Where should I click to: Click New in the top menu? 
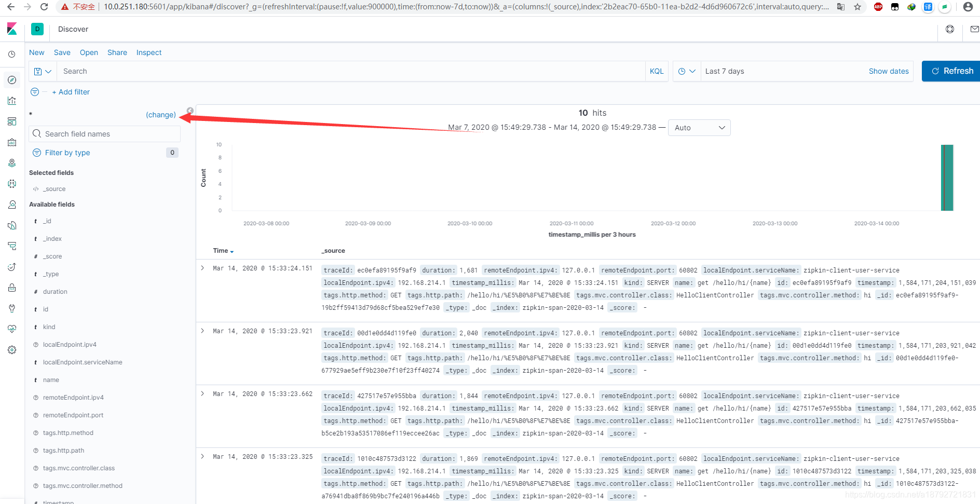[37, 52]
